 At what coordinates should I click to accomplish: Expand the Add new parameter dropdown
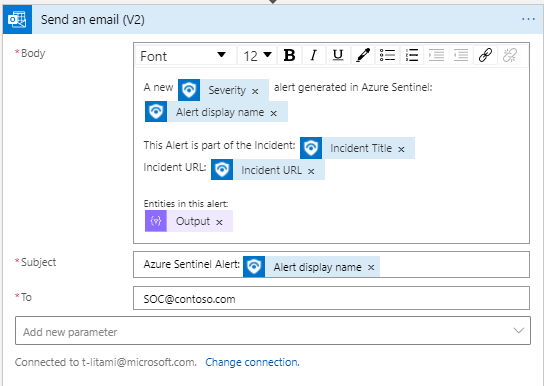click(x=273, y=331)
